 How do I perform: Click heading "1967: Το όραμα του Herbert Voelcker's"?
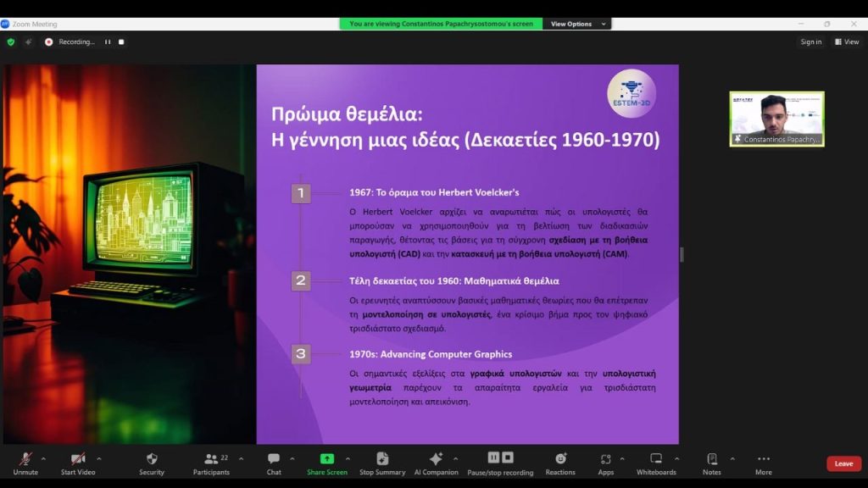434,192
